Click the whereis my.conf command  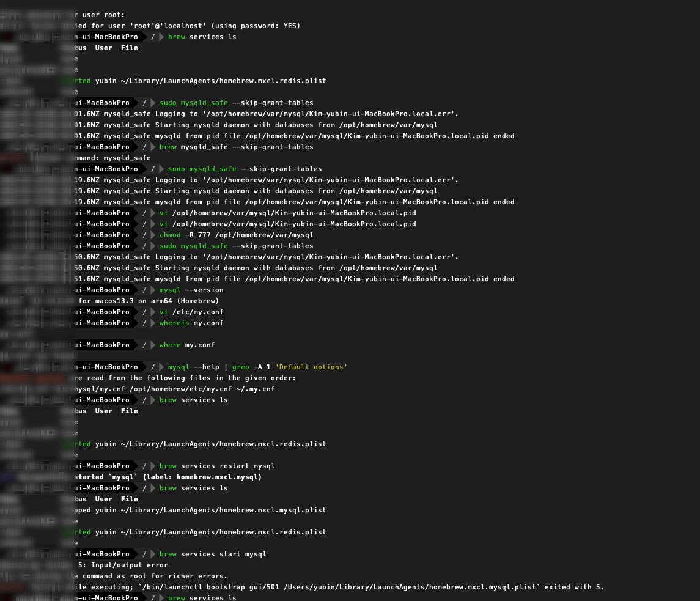click(x=191, y=323)
